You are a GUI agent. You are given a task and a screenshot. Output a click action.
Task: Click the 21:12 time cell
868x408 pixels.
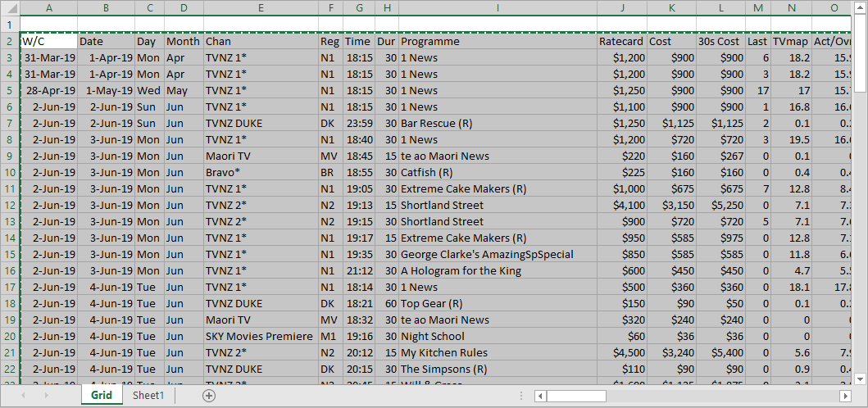tap(359, 270)
